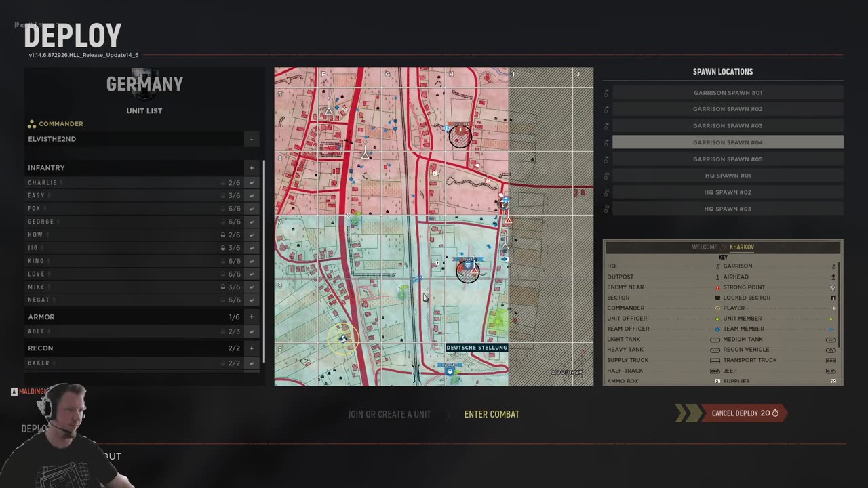Viewport: 868px width, 488px height.
Task: Click the strong point circle in H5
Action: point(460,136)
